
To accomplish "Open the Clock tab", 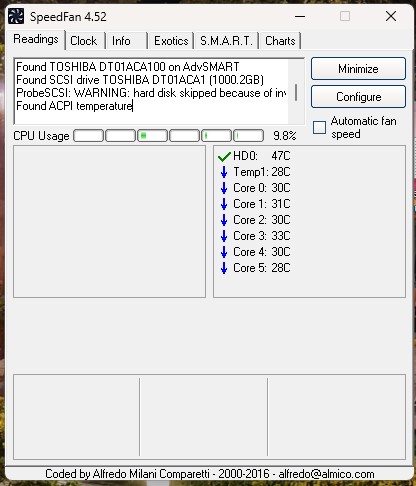I will pyautogui.click(x=84, y=41).
